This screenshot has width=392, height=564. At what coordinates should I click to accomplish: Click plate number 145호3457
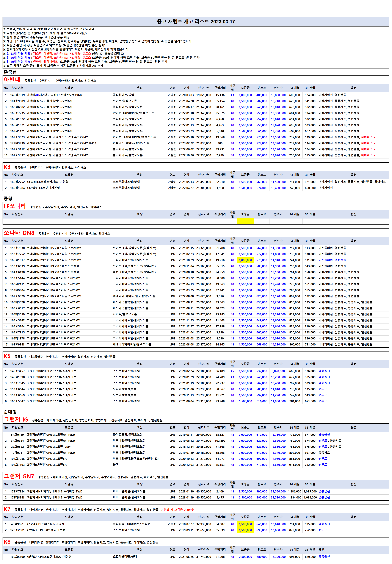(17, 371)
